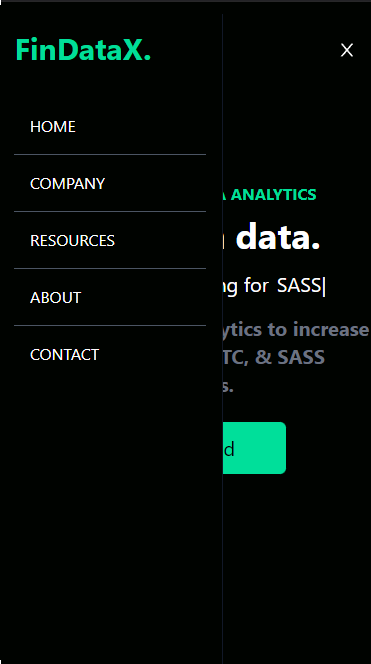This screenshot has height=664, width=371.
Task: Click the word "for" in typing line
Action: tap(256, 286)
